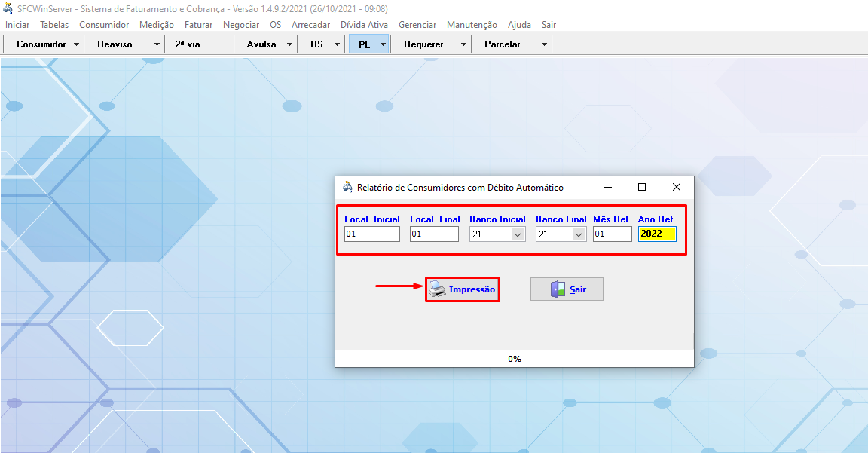Screen dimensions: 868x453
Task: Click the Mês Ref. input field
Action: click(612, 234)
